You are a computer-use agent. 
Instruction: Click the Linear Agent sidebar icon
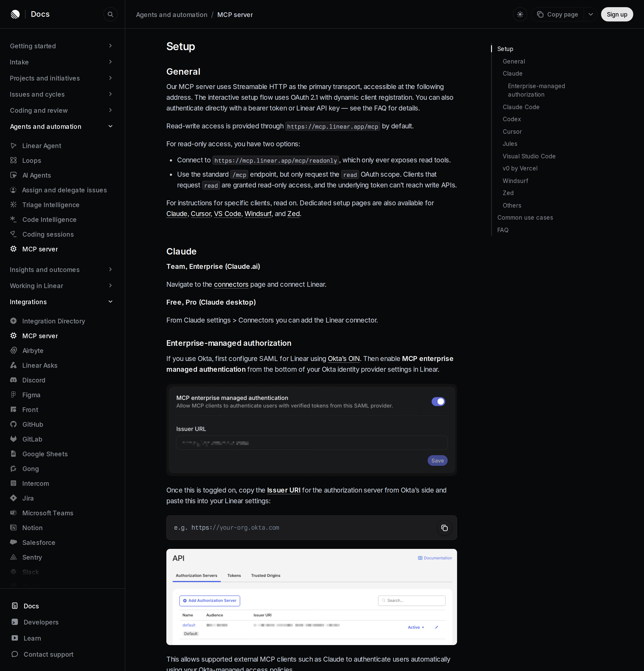tap(13, 146)
